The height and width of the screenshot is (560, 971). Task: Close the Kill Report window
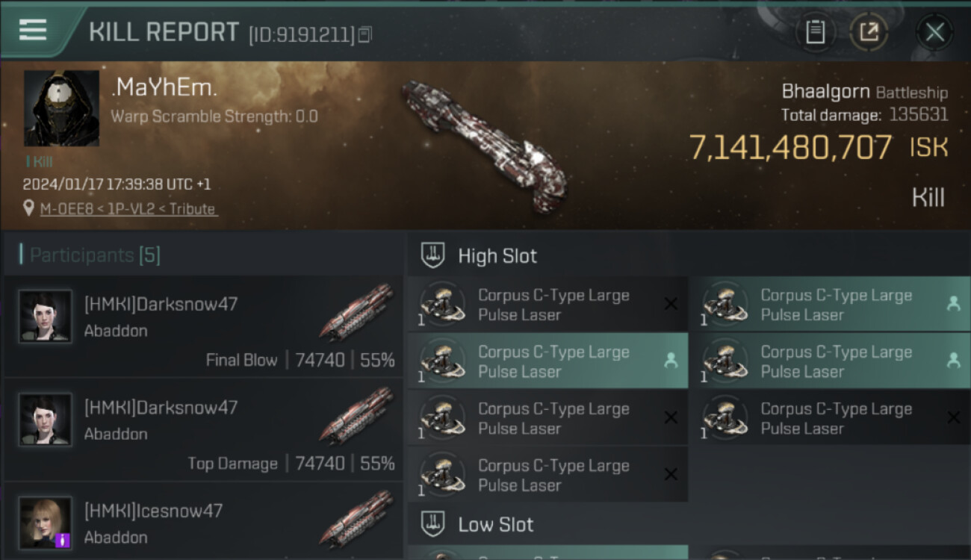[934, 32]
